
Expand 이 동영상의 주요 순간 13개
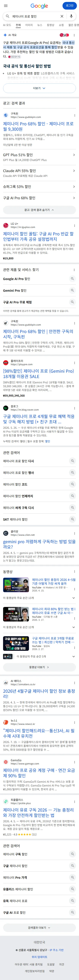39,598
